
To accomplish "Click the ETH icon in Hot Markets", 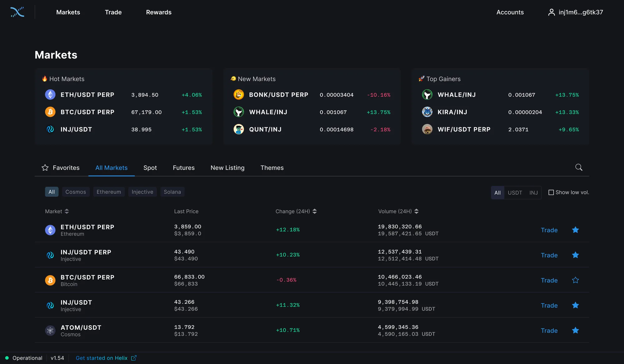I will pos(50,95).
